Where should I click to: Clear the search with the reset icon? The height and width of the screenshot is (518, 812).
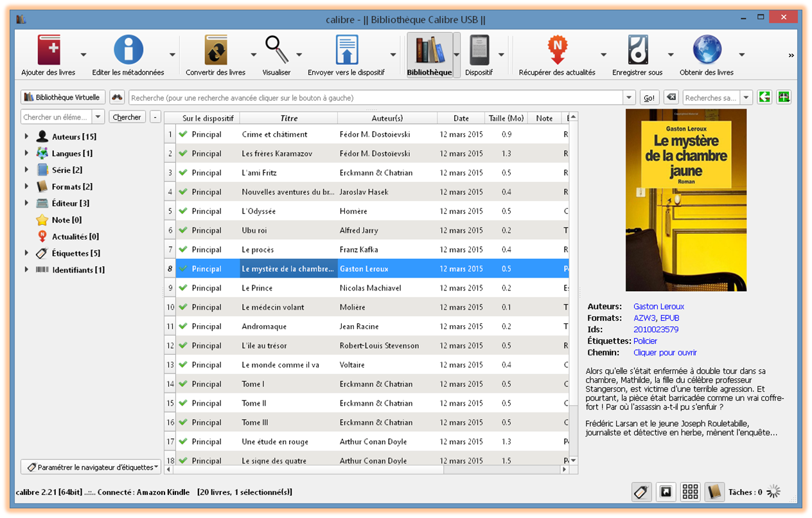point(671,97)
